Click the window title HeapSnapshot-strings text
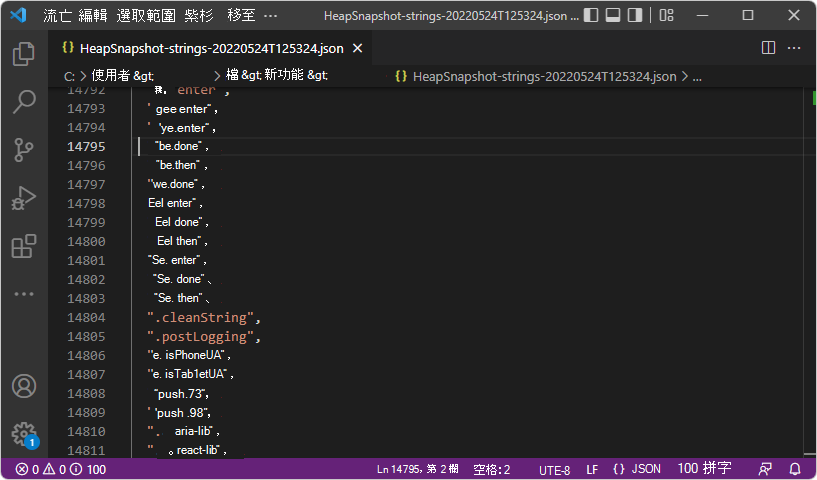This screenshot has height=480, width=817. [452, 16]
